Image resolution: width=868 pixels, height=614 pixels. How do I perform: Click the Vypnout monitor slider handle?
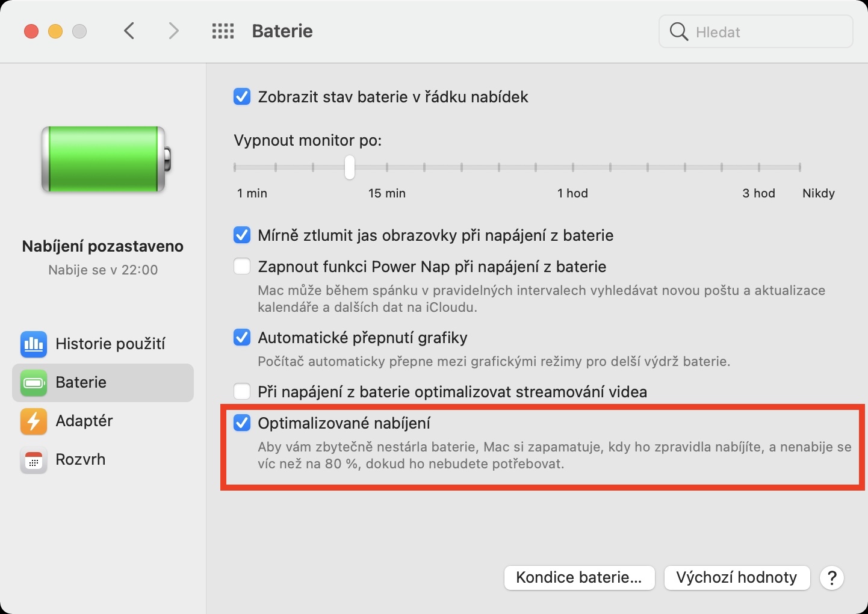(350, 167)
